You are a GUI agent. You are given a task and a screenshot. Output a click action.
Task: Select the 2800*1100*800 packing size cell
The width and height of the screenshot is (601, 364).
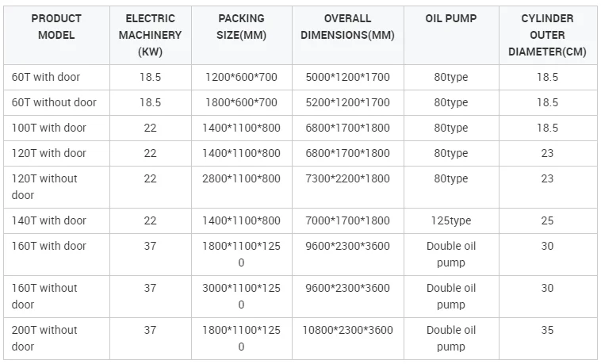242,187
